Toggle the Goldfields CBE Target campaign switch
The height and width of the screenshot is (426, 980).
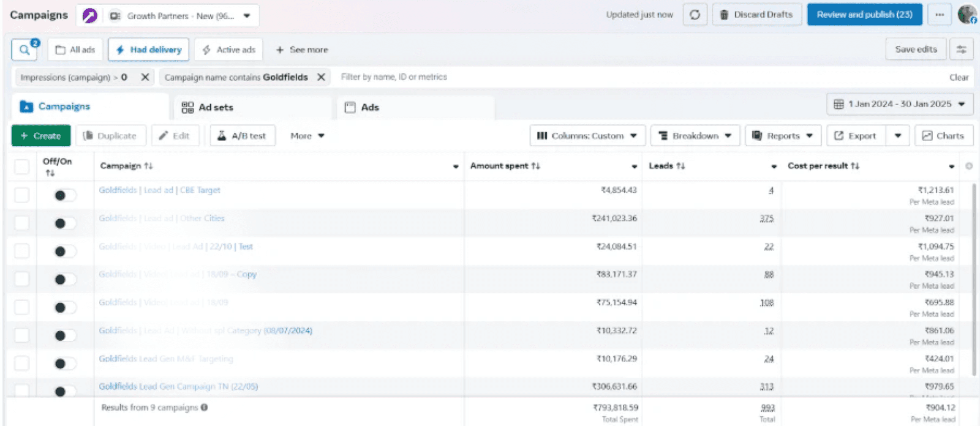(65, 195)
